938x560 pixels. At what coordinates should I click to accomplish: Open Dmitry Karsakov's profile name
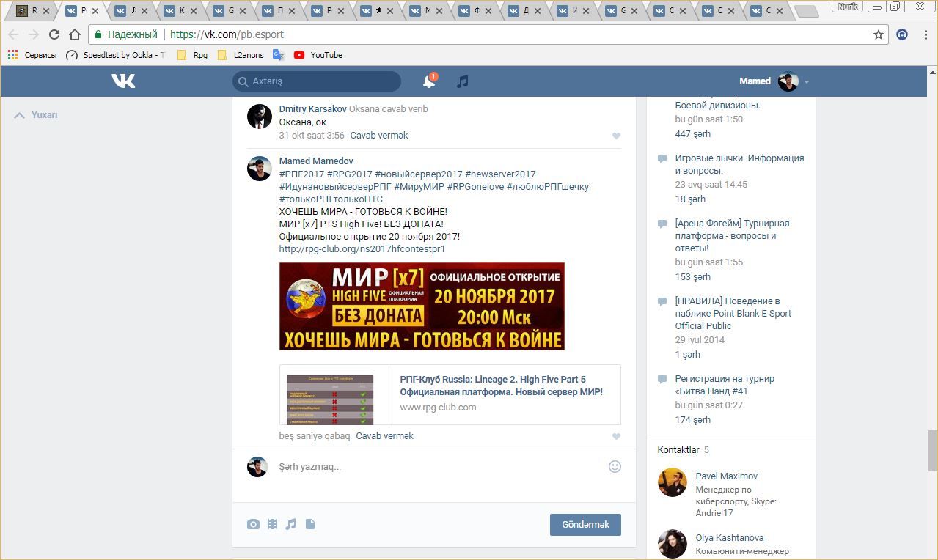click(313, 109)
